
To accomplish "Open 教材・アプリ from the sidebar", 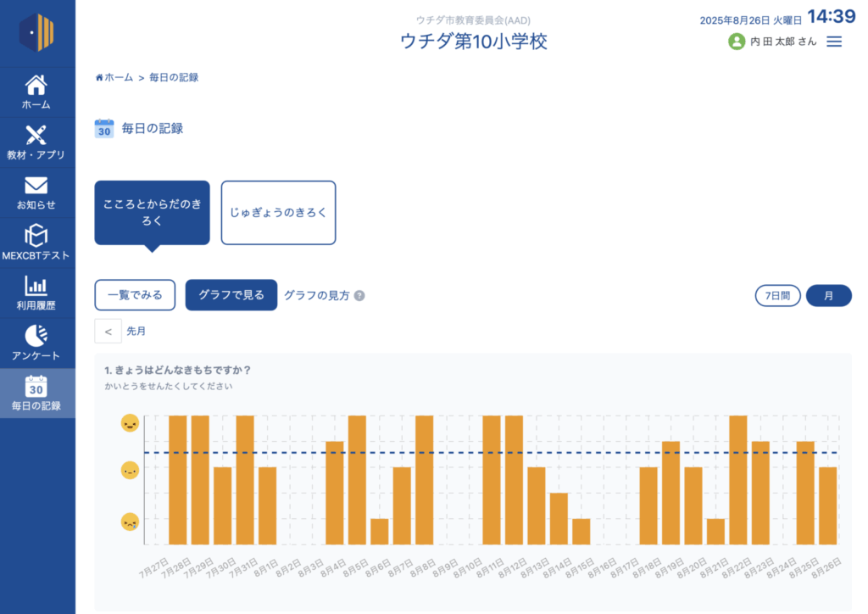I will click(36, 136).
